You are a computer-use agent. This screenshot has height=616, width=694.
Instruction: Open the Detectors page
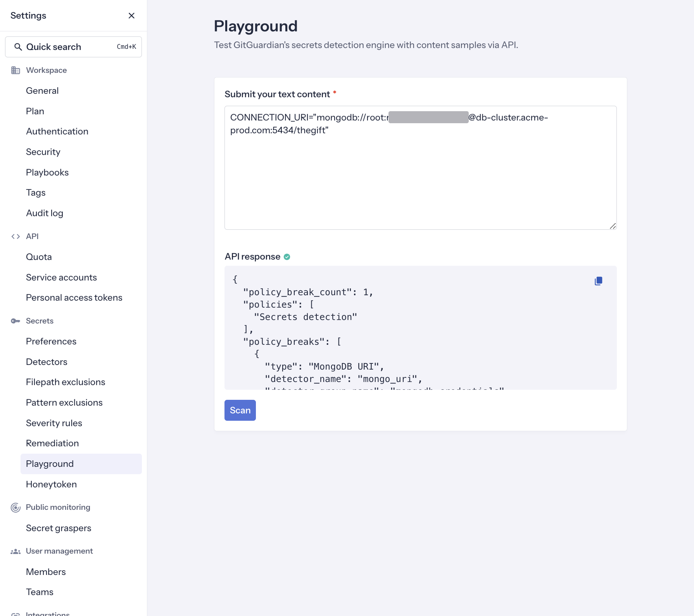coord(47,362)
